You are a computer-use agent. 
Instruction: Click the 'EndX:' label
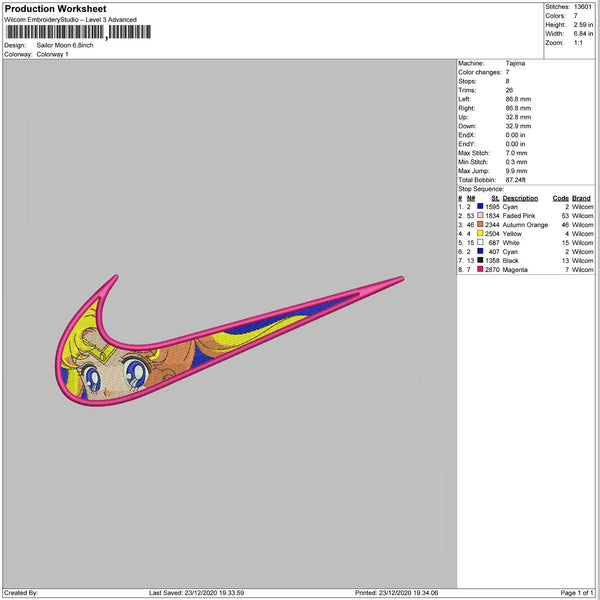[467, 135]
